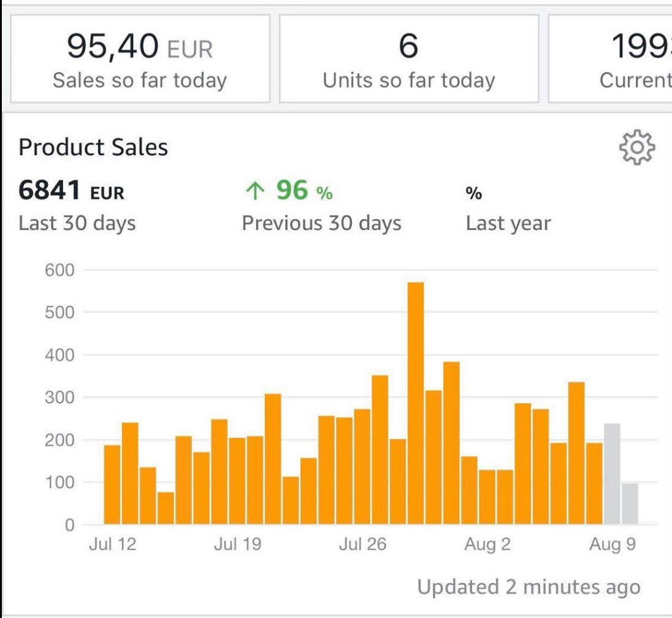The height and width of the screenshot is (618, 672).
Task: Tap the taller gray bar
Action: click(x=612, y=473)
